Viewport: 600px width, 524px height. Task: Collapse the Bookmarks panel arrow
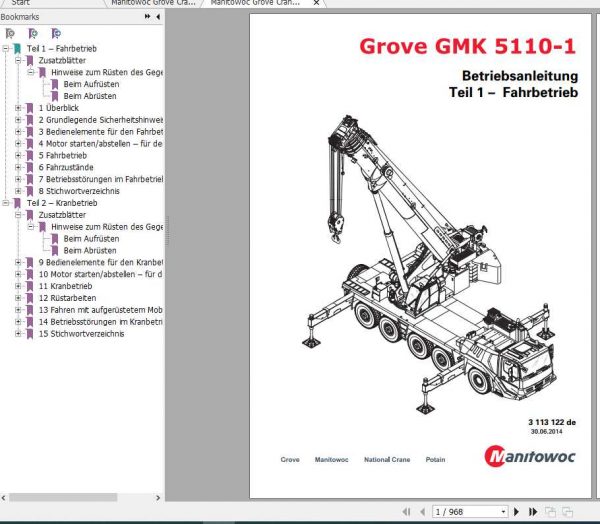click(x=158, y=16)
